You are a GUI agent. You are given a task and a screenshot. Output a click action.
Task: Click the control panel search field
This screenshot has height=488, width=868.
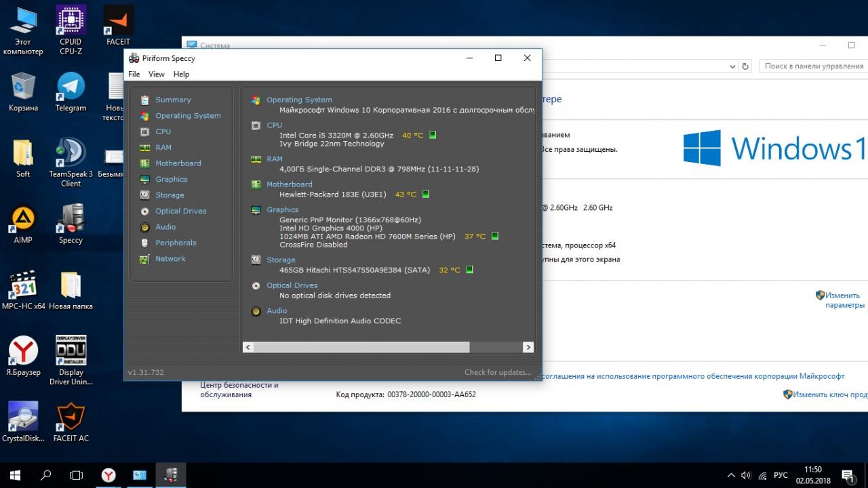point(813,66)
